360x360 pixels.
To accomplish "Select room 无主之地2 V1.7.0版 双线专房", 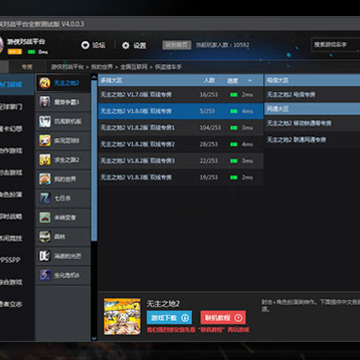I will [x=180, y=95].
